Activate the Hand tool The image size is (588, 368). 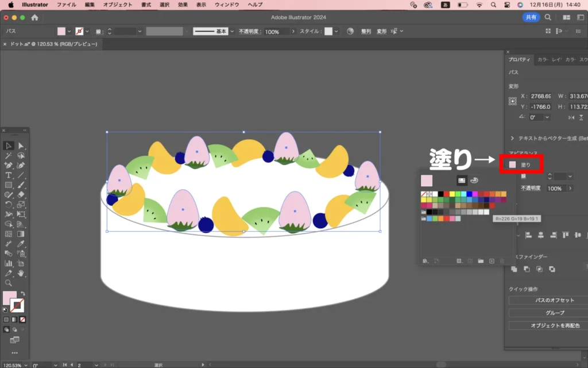click(x=21, y=273)
